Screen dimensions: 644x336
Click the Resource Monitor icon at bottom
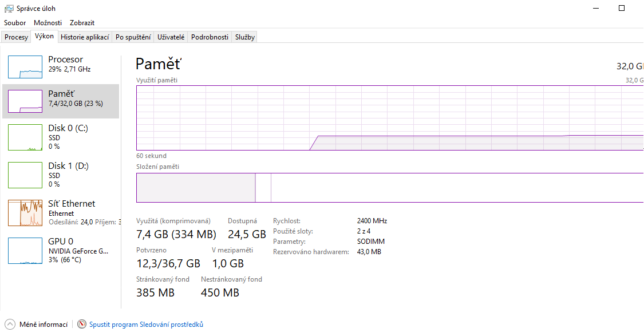pyautogui.click(x=82, y=325)
